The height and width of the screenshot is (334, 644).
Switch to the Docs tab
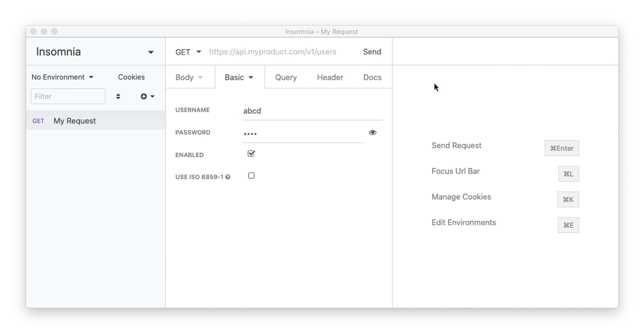tap(372, 77)
